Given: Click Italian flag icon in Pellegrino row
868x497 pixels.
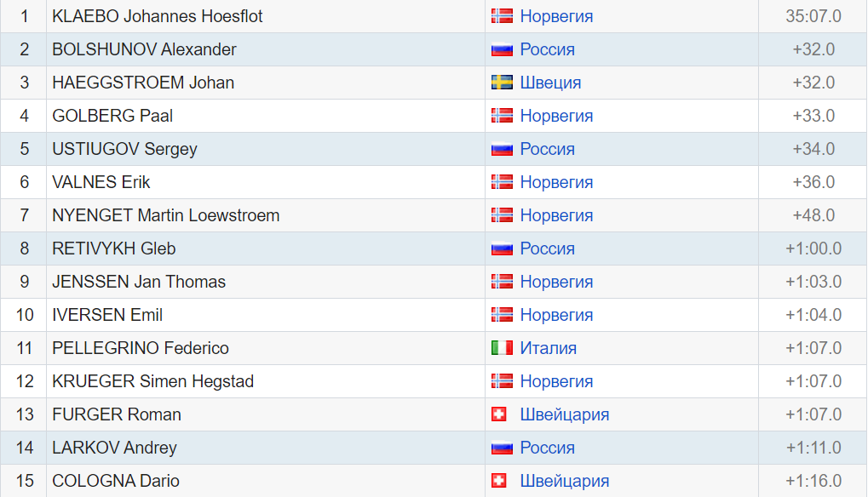Looking at the screenshot, I should tap(502, 348).
